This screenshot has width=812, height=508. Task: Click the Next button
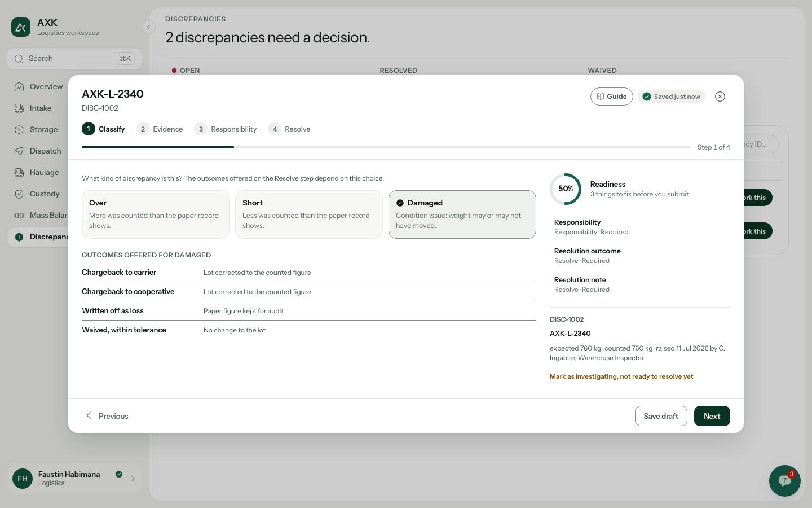pos(712,416)
